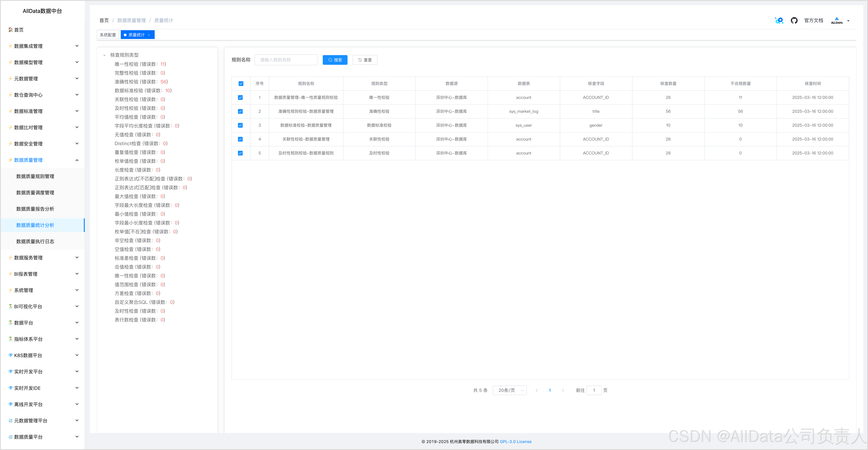Click the home icon beside 首页 in sidebar
This screenshot has width=868, height=450.
[x=11, y=30]
